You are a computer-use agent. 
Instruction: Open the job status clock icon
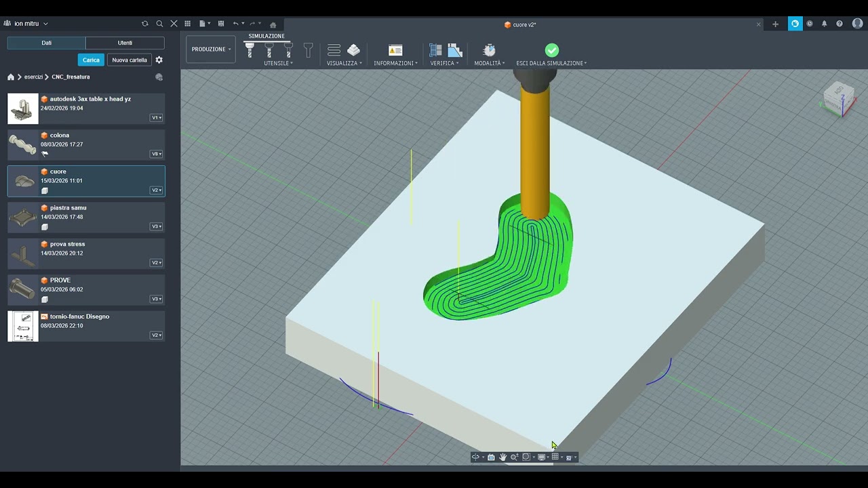(810, 24)
